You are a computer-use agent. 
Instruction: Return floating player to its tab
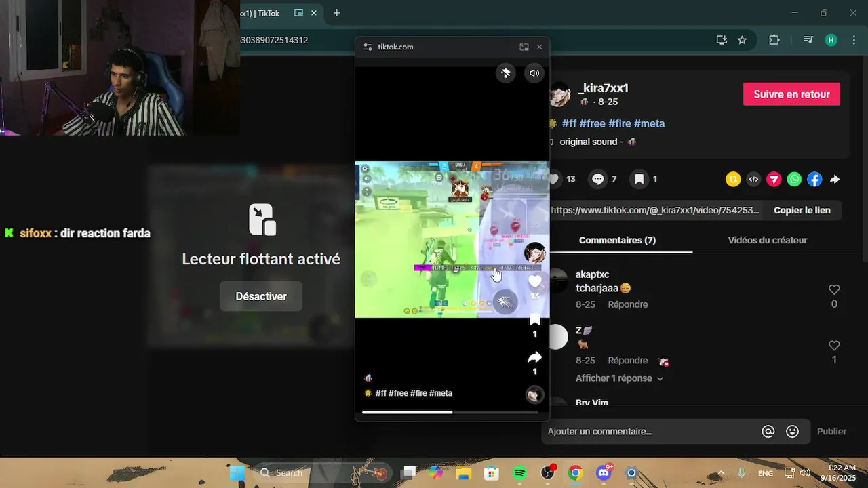coord(524,47)
